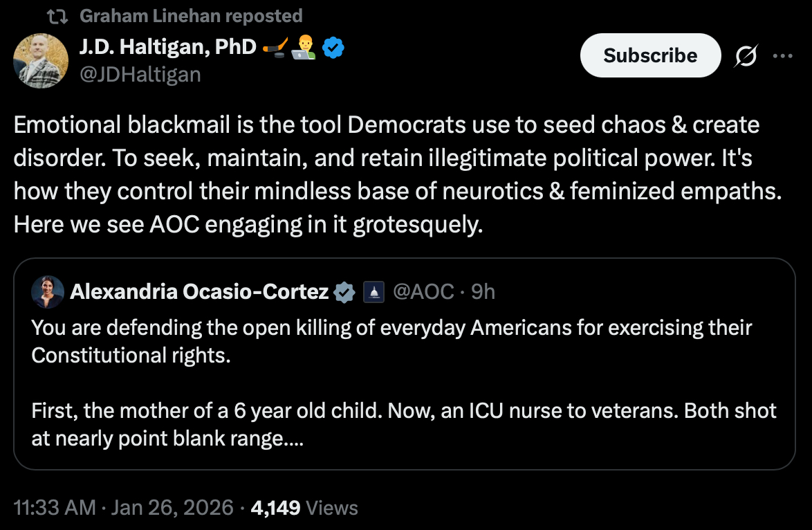Click the government Capitol affiliation badge
The height and width of the screenshot is (530, 812).
373,293
